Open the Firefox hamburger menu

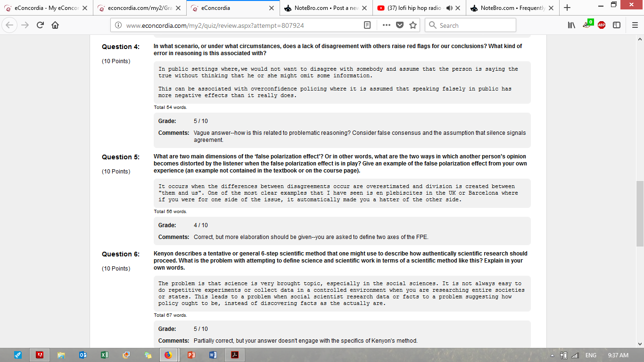pos(635,25)
